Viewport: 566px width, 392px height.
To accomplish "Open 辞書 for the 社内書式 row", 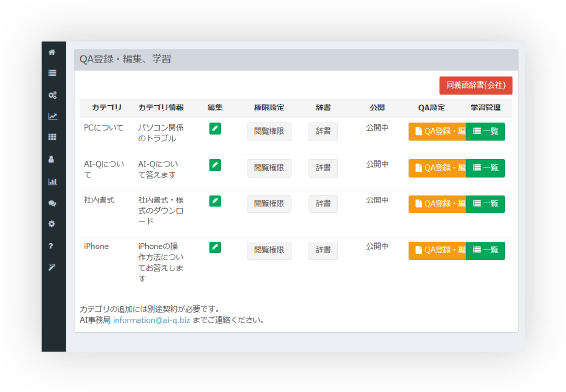I will pyautogui.click(x=323, y=204).
